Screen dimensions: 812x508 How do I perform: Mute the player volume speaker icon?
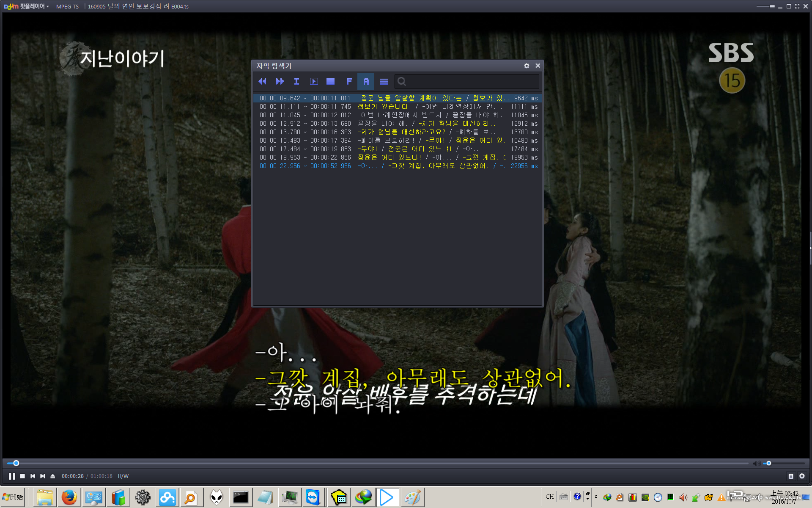[756, 464]
